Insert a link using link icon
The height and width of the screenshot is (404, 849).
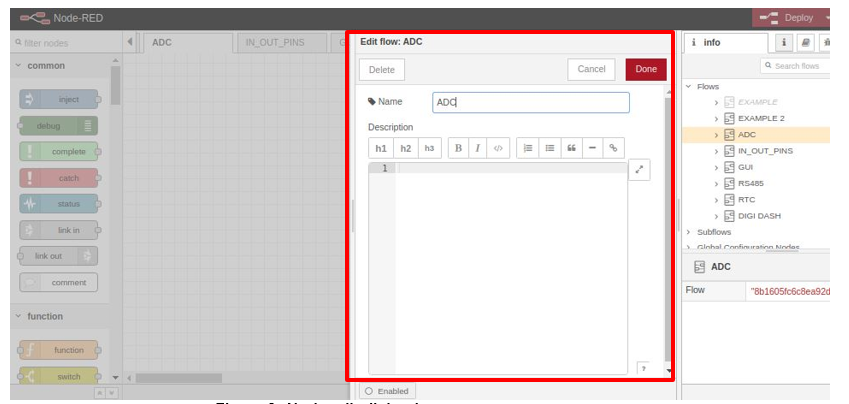point(613,148)
